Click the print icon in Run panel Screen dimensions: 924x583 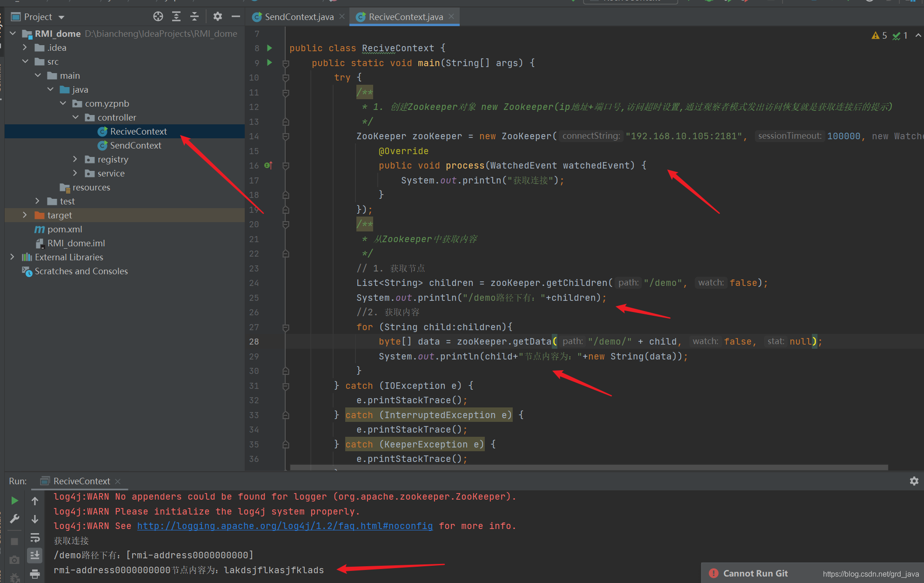35,574
